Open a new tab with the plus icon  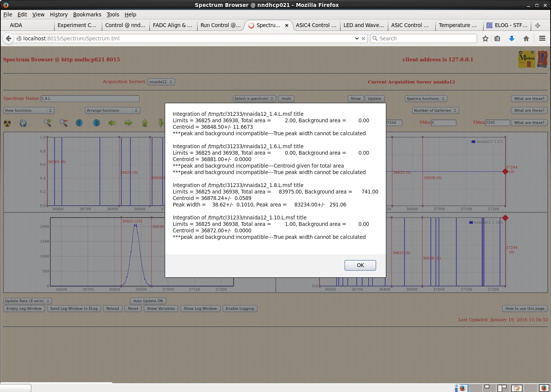click(x=538, y=26)
